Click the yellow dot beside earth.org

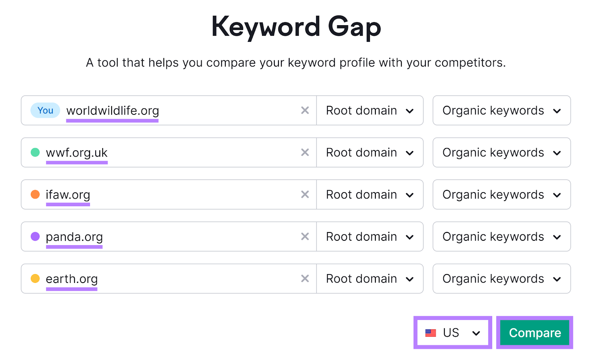click(x=34, y=278)
